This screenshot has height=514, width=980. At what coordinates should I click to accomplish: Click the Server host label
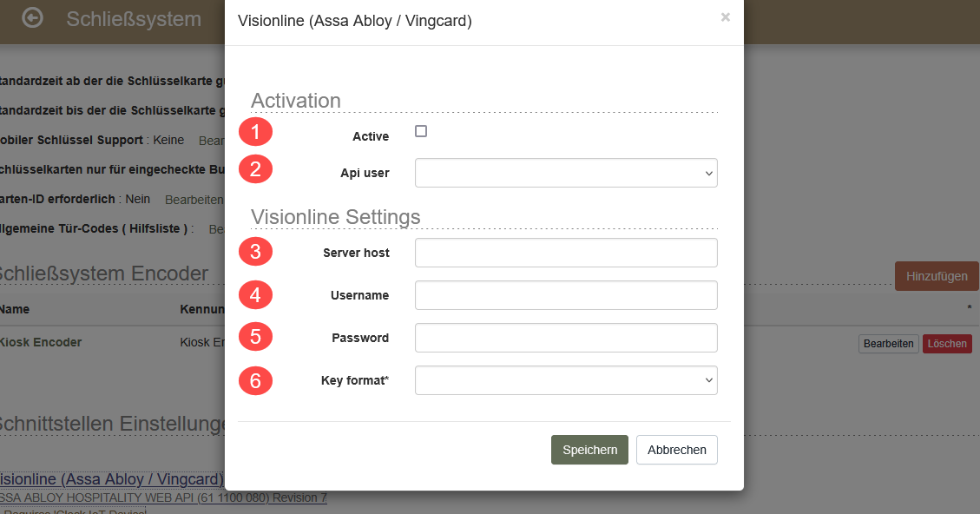356,253
